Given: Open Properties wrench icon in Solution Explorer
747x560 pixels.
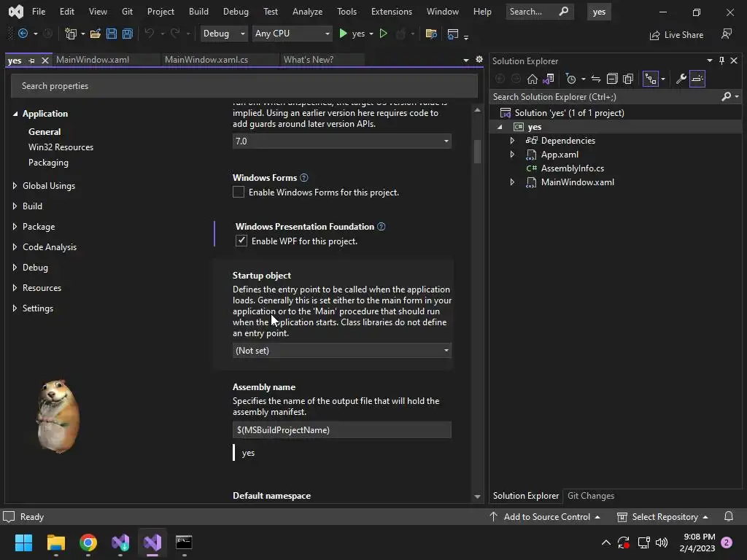Looking at the screenshot, I should click(x=681, y=79).
